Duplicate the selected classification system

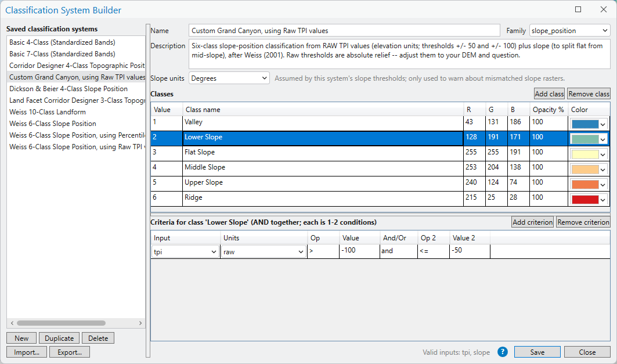pos(59,338)
